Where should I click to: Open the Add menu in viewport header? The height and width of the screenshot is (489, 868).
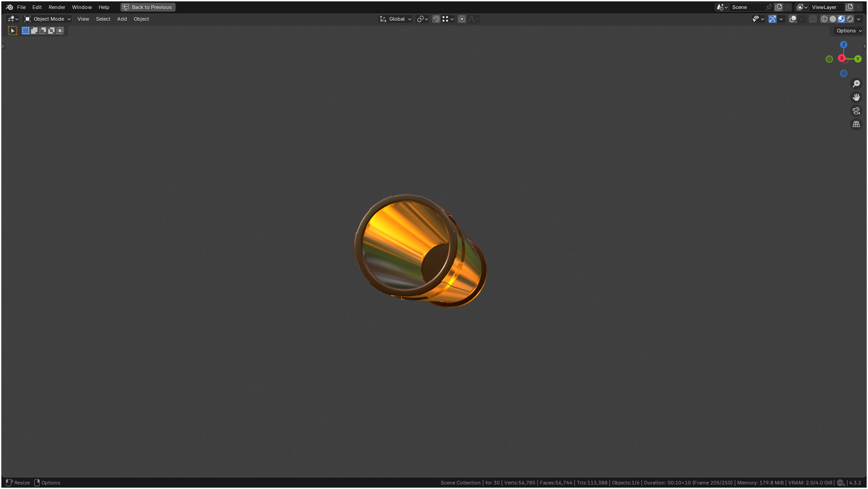pos(122,19)
